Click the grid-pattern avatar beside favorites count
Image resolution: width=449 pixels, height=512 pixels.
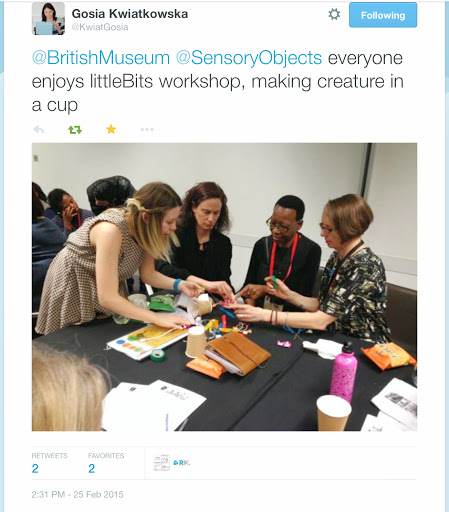162,463
